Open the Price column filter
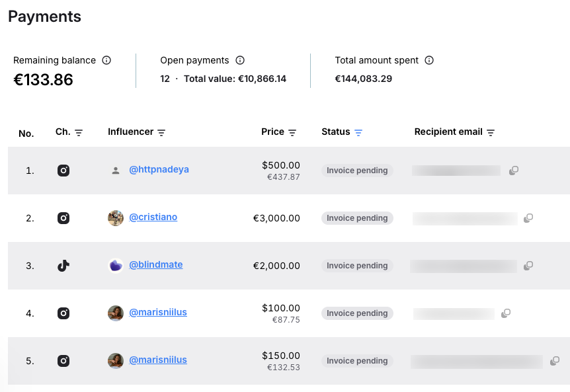 (x=292, y=133)
